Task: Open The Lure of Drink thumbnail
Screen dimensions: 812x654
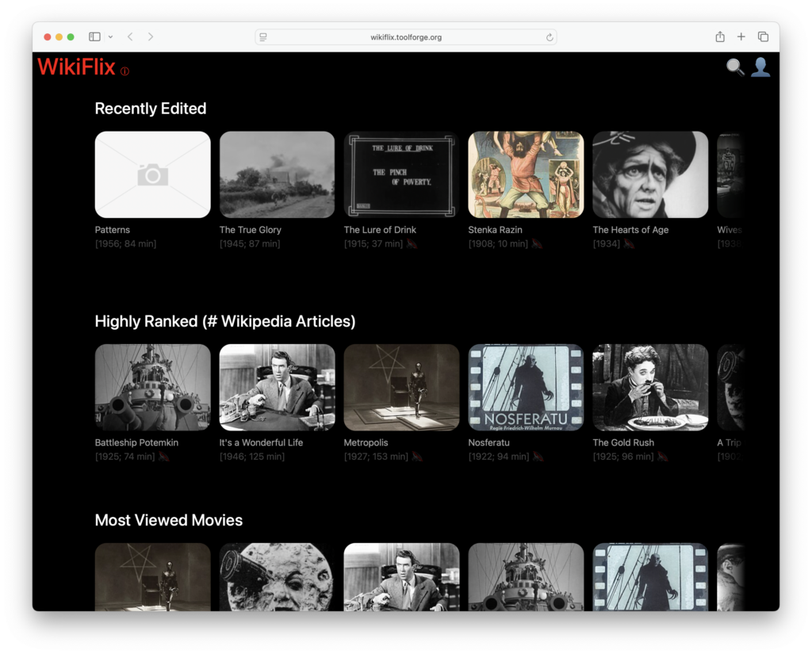Action: tap(401, 174)
